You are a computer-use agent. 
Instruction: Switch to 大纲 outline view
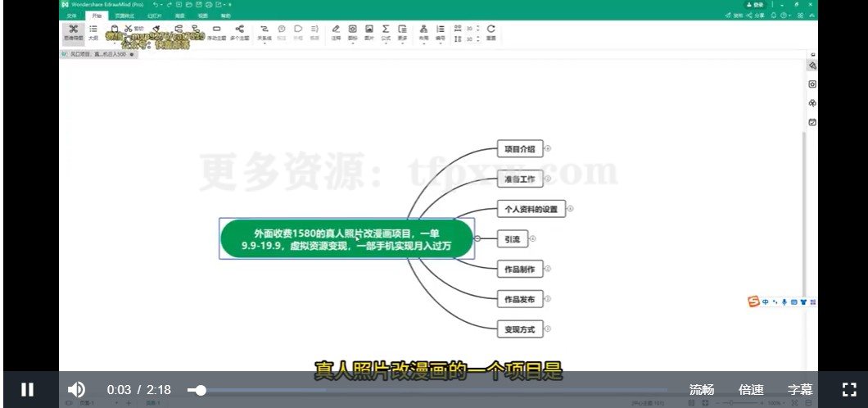pos(93,33)
